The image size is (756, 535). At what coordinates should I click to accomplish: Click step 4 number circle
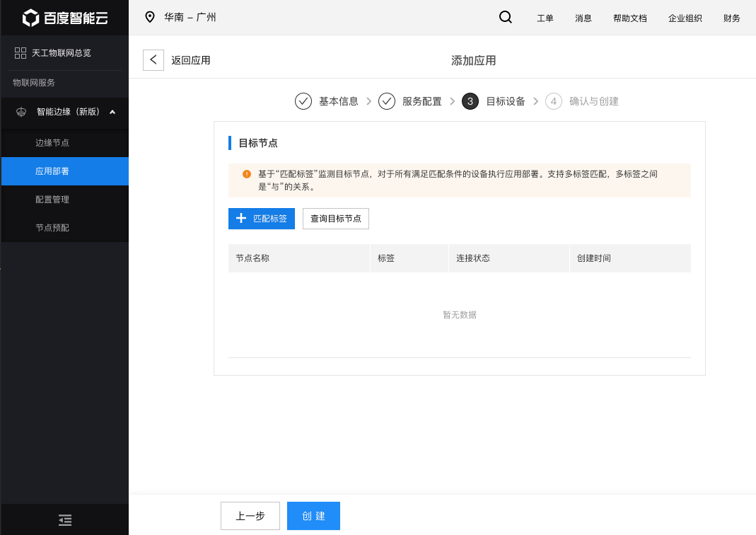pyautogui.click(x=554, y=101)
